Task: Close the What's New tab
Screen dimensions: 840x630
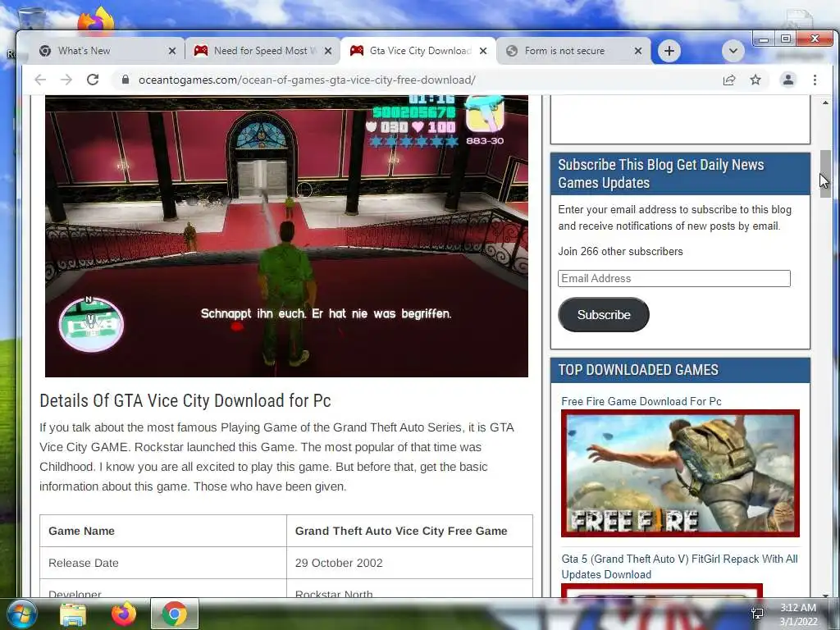Action: click(172, 51)
